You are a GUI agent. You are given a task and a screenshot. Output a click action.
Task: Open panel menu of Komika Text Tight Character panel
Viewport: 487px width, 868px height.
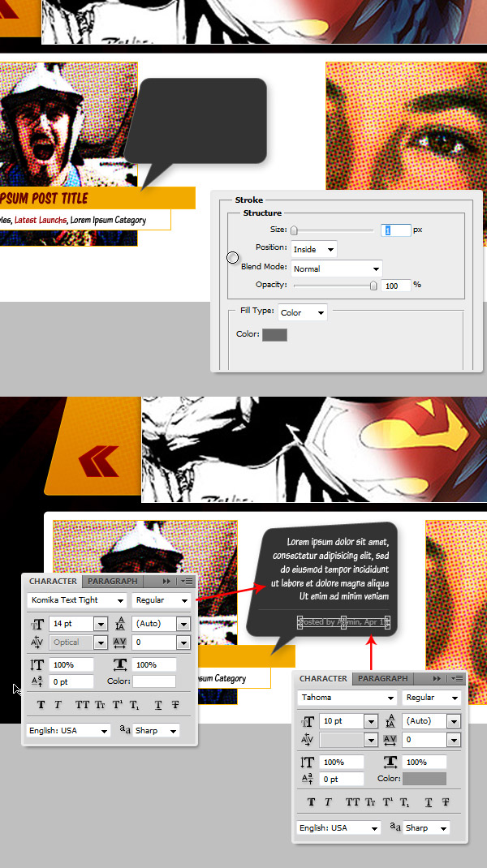click(187, 582)
